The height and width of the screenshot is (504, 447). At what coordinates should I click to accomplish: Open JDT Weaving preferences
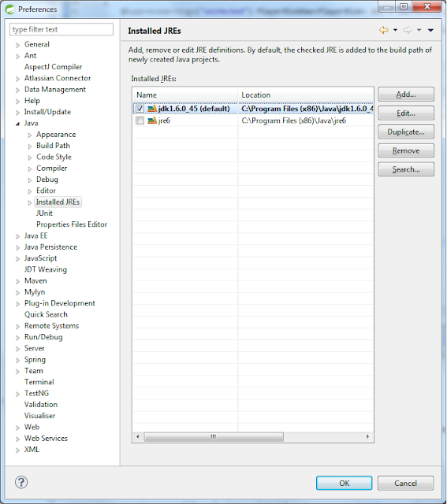pos(46,269)
